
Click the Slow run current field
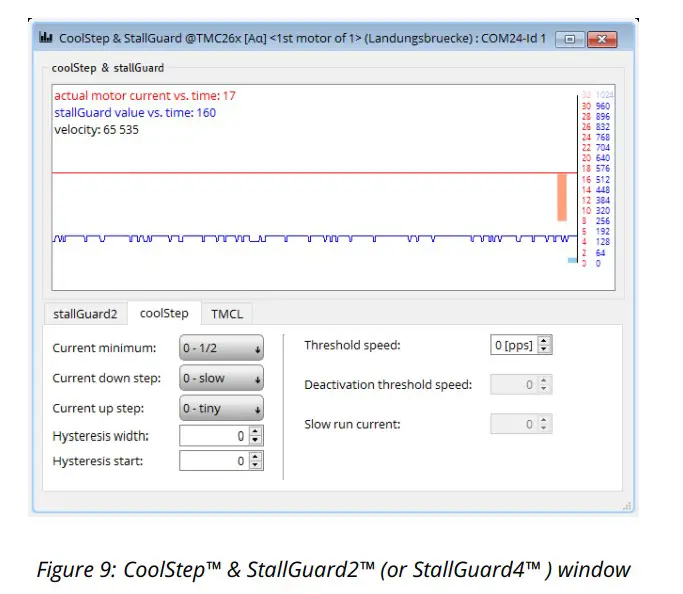point(521,424)
